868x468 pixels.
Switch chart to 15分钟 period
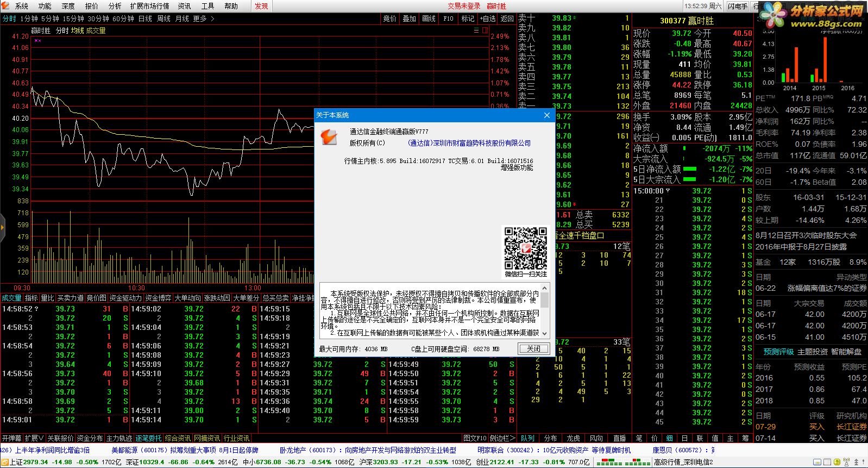tap(73, 18)
